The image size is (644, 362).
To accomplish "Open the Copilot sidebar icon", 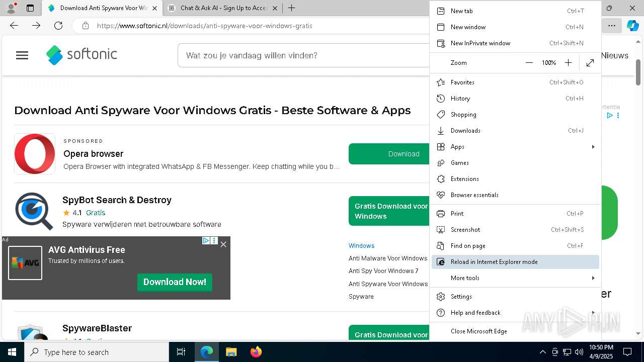I will pos(632,26).
